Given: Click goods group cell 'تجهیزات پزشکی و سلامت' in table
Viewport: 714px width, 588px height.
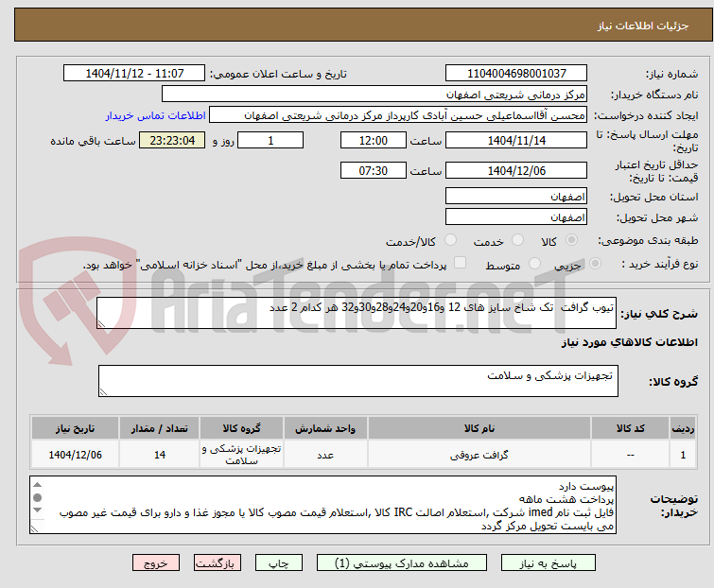Looking at the screenshot, I should (x=241, y=455).
